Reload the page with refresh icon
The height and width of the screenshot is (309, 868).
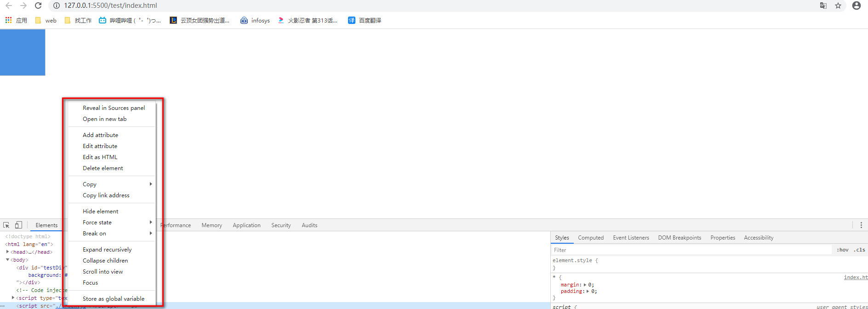(38, 6)
